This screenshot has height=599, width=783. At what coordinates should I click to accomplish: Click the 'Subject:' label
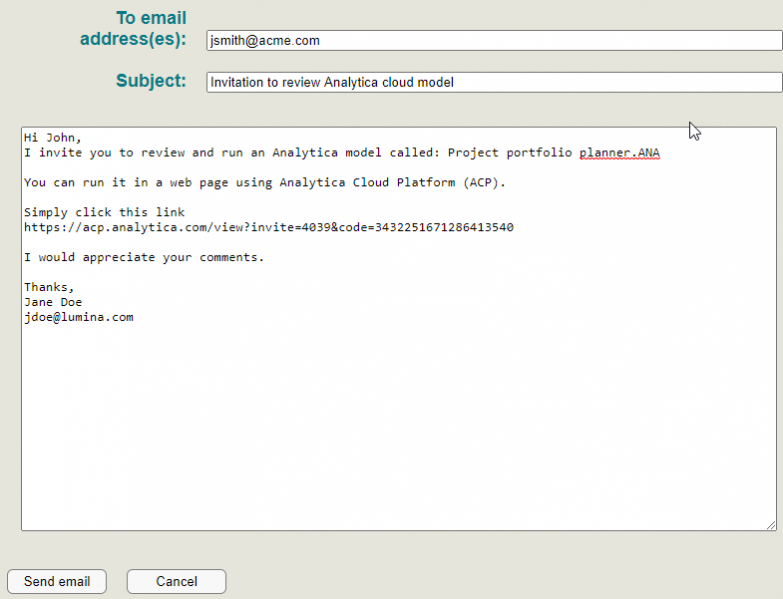[151, 81]
